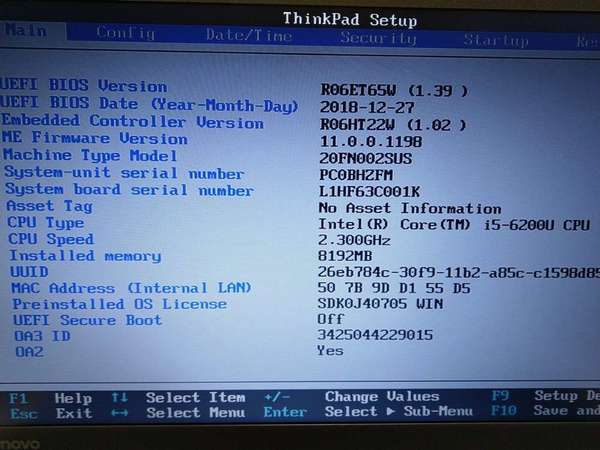Click BIOS version value R06ET65W (1.39)
Image resolution: width=600 pixels, height=450 pixels.
tap(394, 90)
